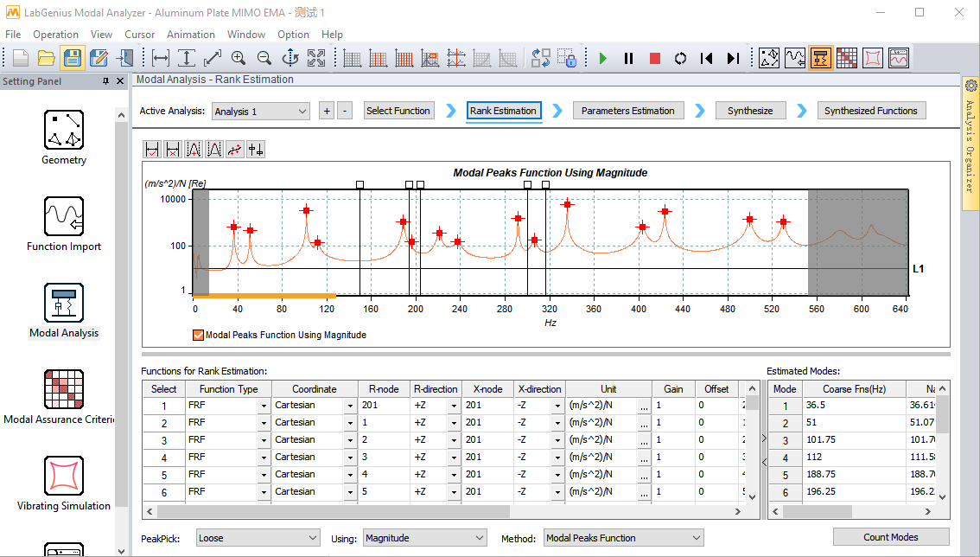
Task: Select row 3 in Estimated Modes table
Action: tap(785, 440)
